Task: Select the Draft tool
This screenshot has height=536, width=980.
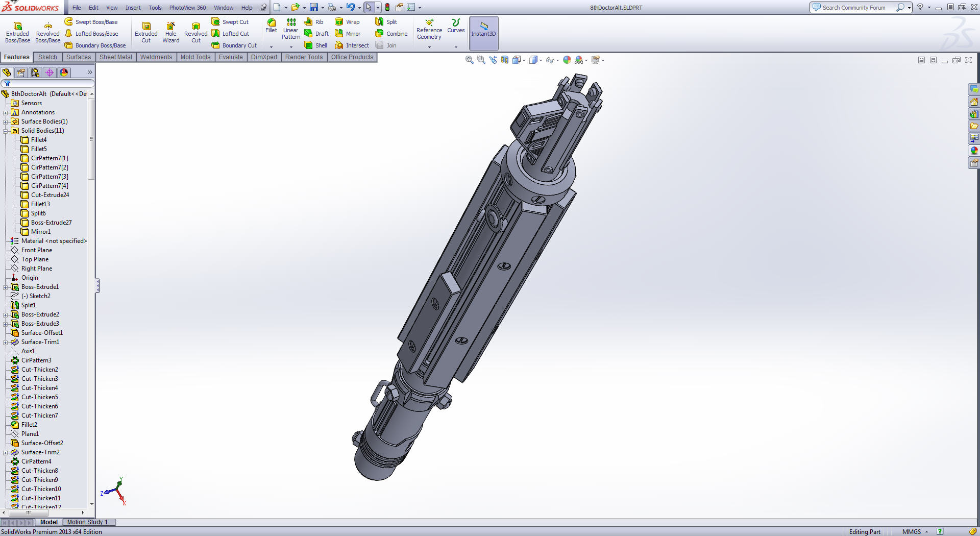Action: click(316, 34)
